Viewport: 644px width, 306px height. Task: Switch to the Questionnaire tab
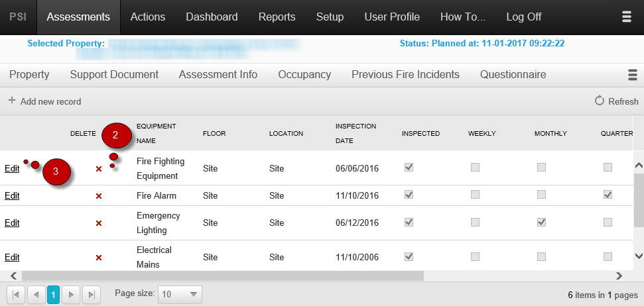point(513,75)
